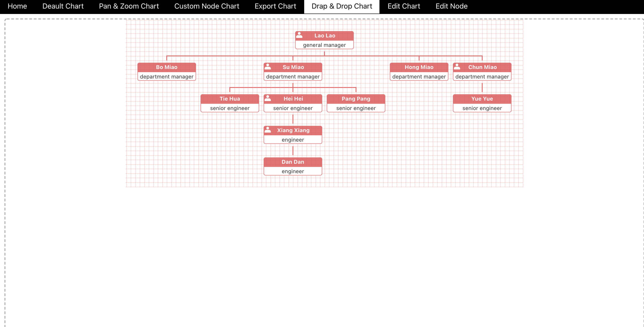Select Yue Yue senior engineer node

point(482,103)
